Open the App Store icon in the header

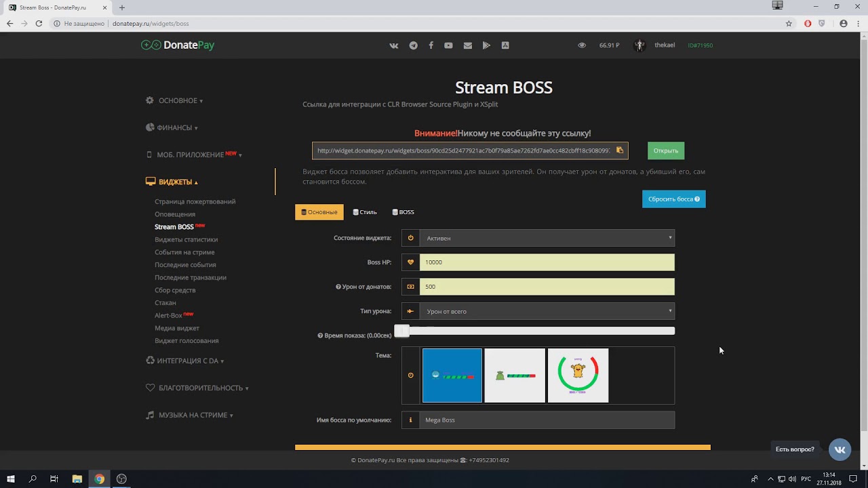point(505,45)
